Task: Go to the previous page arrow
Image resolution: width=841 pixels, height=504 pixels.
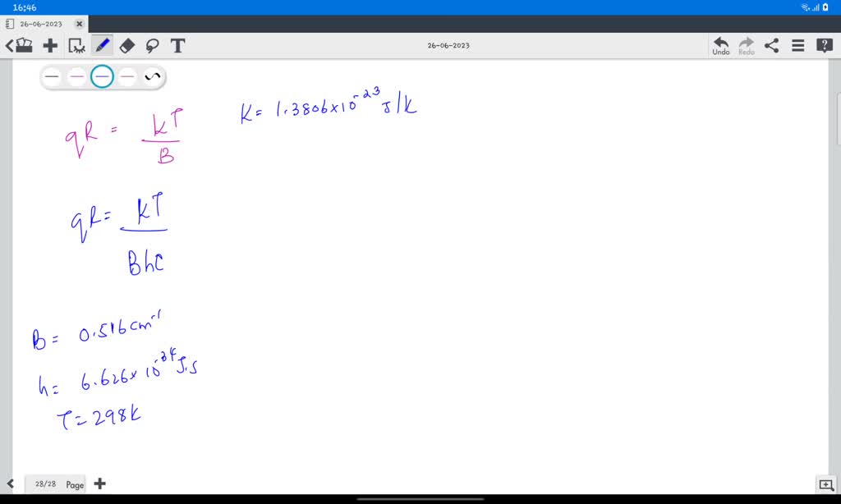Action: (x=11, y=484)
